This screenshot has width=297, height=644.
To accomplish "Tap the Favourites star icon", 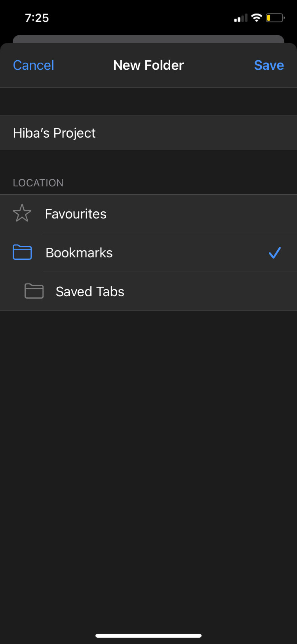I will (x=22, y=213).
